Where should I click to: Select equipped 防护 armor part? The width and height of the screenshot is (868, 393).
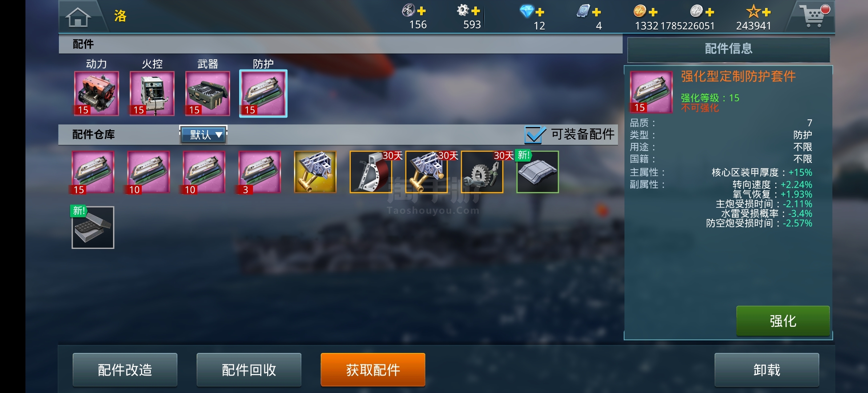tap(263, 94)
